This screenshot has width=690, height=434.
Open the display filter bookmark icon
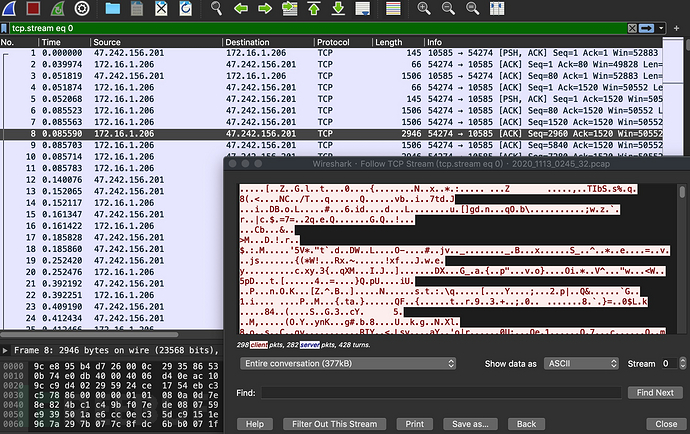[4, 29]
